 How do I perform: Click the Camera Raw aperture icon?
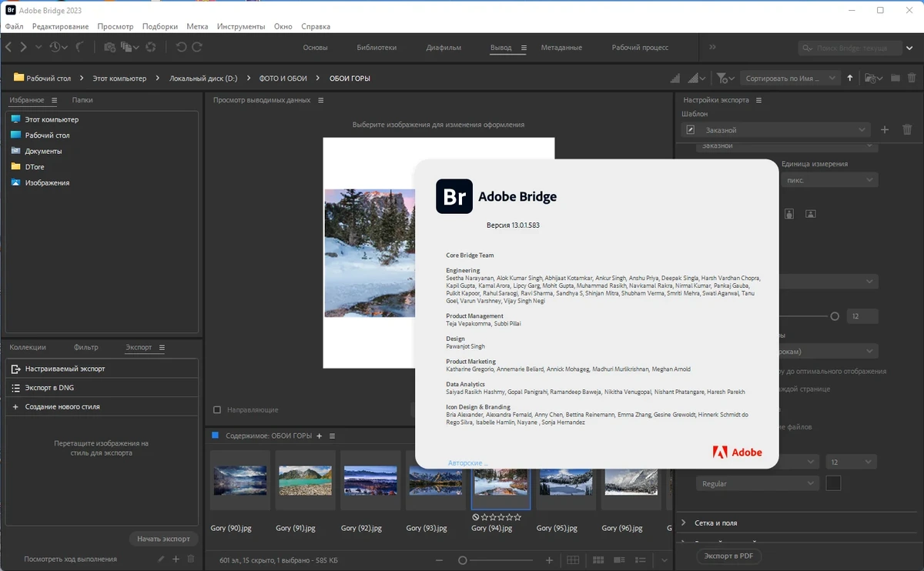(151, 48)
